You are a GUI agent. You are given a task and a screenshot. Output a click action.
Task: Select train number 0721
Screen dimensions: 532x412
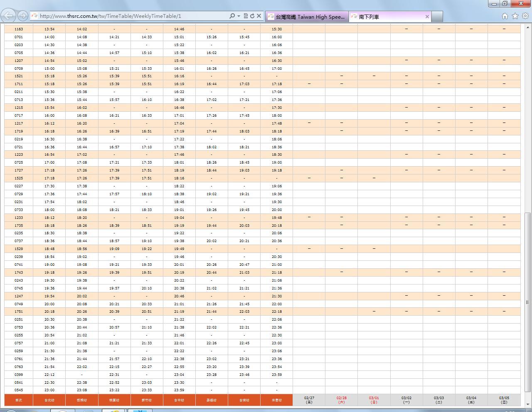(19, 147)
